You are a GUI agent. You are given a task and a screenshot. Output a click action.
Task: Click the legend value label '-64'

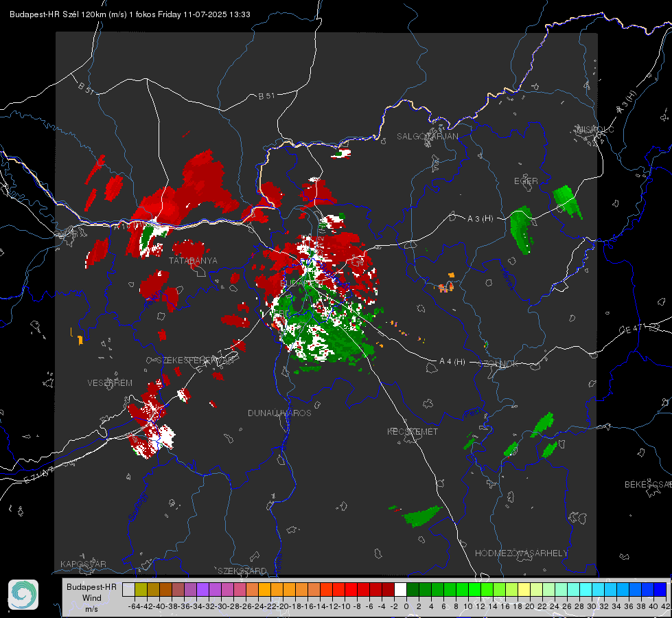point(135,606)
